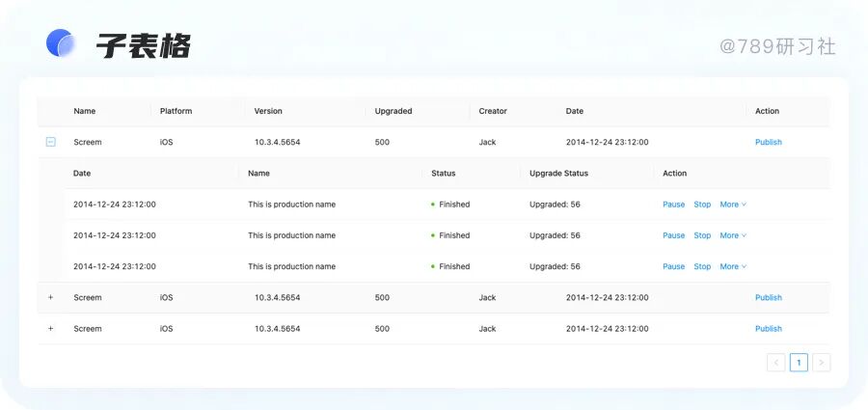Screen dimensions: 868x410
Task: Click 'Upgraded: 56' in second sub-table row
Action: pyautogui.click(x=555, y=235)
